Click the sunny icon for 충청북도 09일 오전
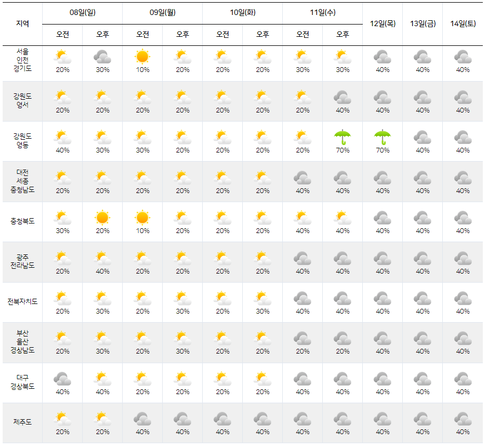The image size is (486, 448). [142, 218]
